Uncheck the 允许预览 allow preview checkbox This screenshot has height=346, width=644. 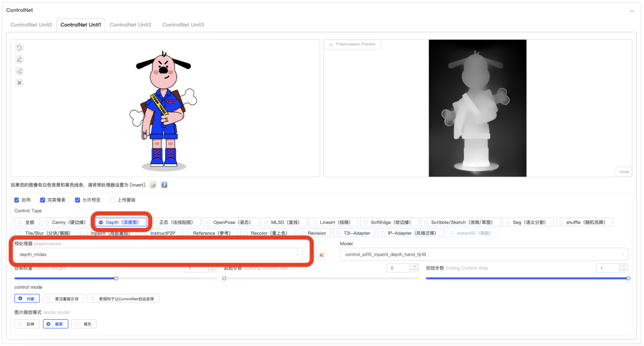77,200
